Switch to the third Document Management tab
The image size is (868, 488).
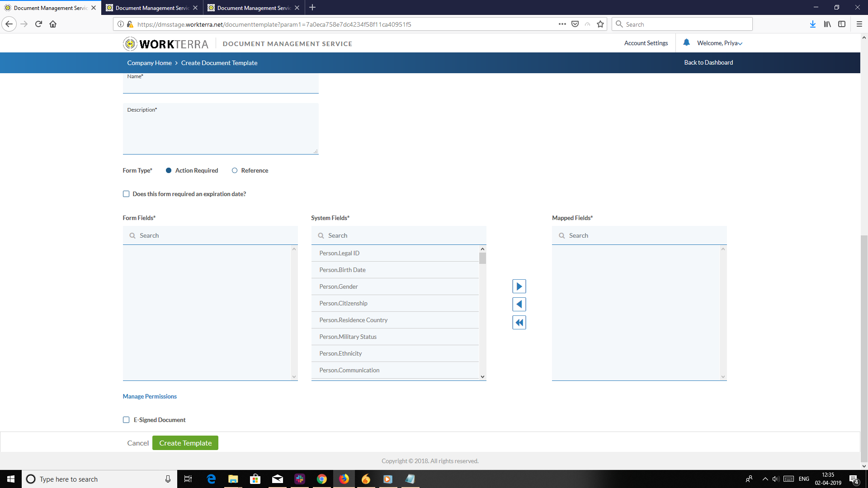pos(254,8)
